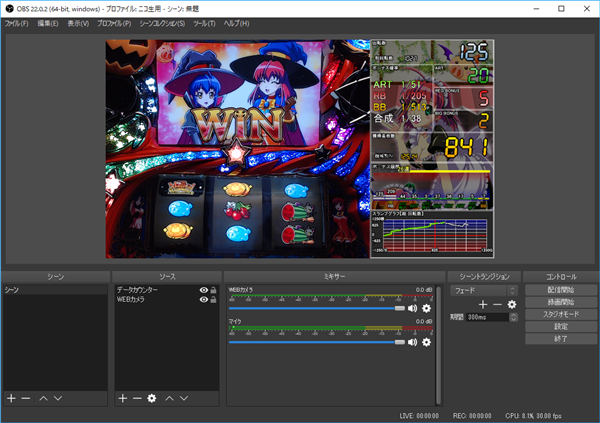600x423 pixels.
Task: Select the シーン item in scenes list
Action: [55, 290]
